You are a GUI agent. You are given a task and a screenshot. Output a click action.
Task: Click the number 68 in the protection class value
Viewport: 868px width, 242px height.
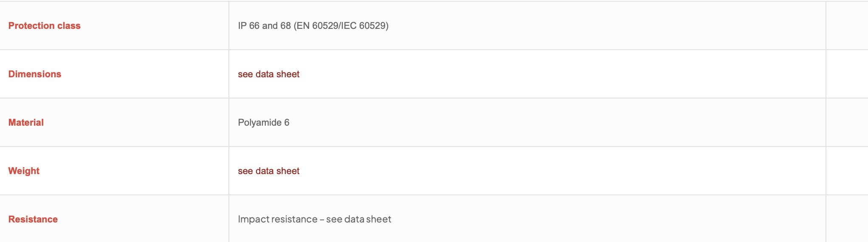click(285, 26)
